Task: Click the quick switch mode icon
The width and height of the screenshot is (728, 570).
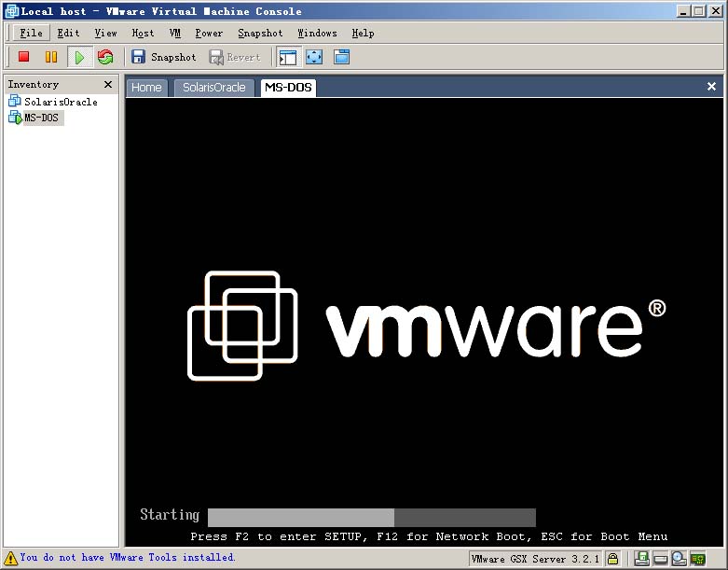Action: point(342,57)
